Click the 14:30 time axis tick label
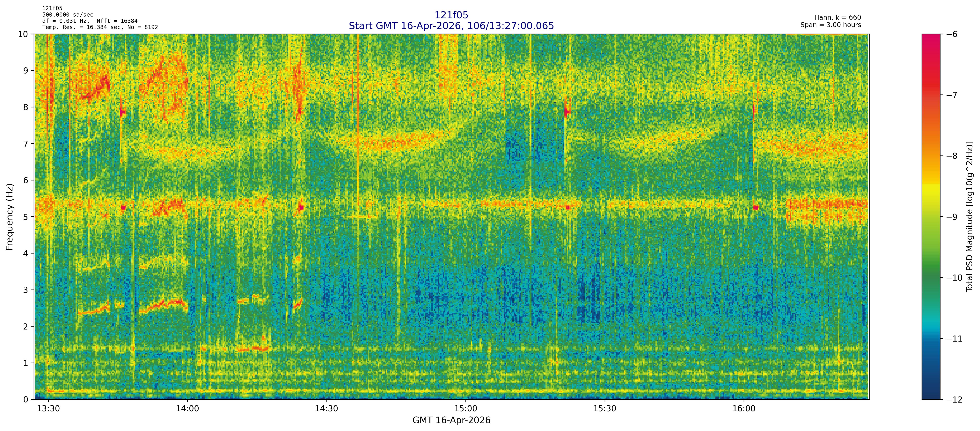Image resolution: width=980 pixels, height=431 pixels. coord(326,409)
